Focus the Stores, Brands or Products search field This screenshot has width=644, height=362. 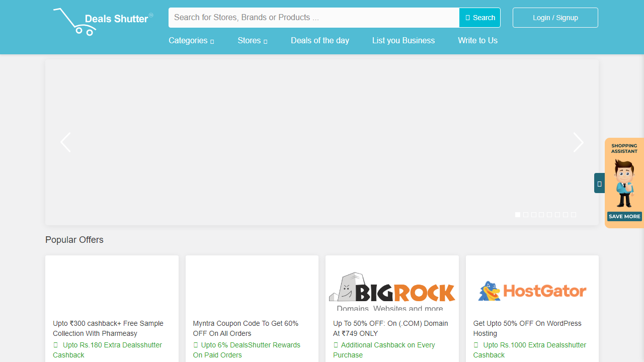pyautogui.click(x=314, y=18)
